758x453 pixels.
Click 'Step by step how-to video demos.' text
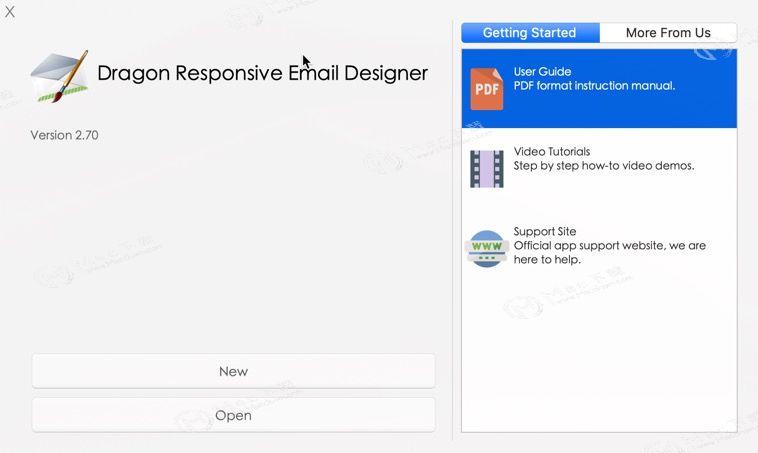tap(604, 165)
